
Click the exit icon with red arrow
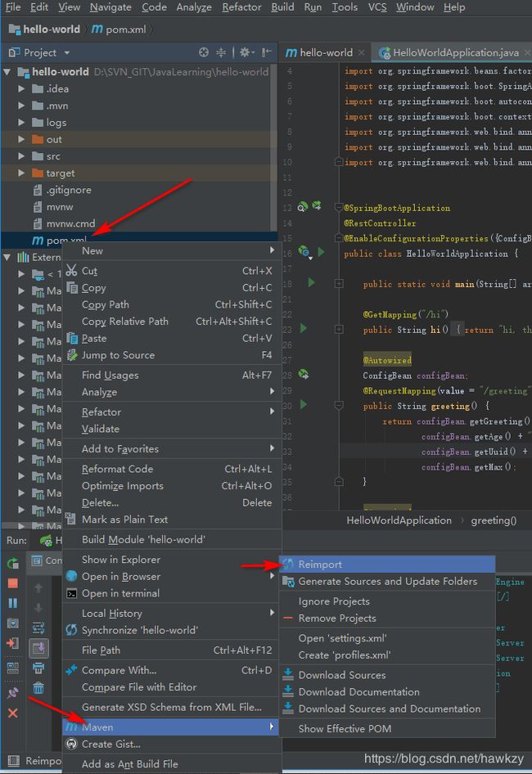pos(13,643)
